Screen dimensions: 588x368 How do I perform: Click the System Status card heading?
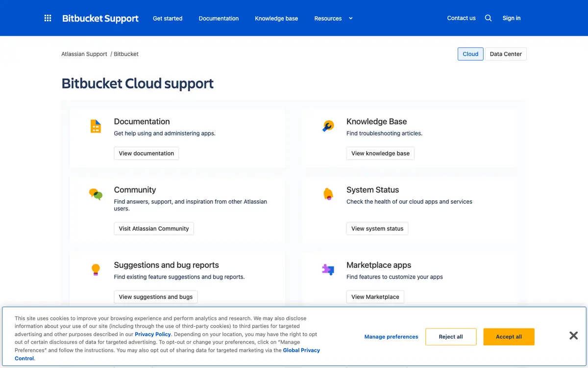(x=372, y=190)
